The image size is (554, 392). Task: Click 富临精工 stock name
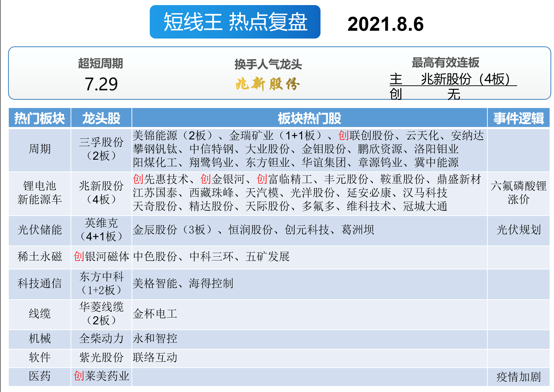pos(290,179)
